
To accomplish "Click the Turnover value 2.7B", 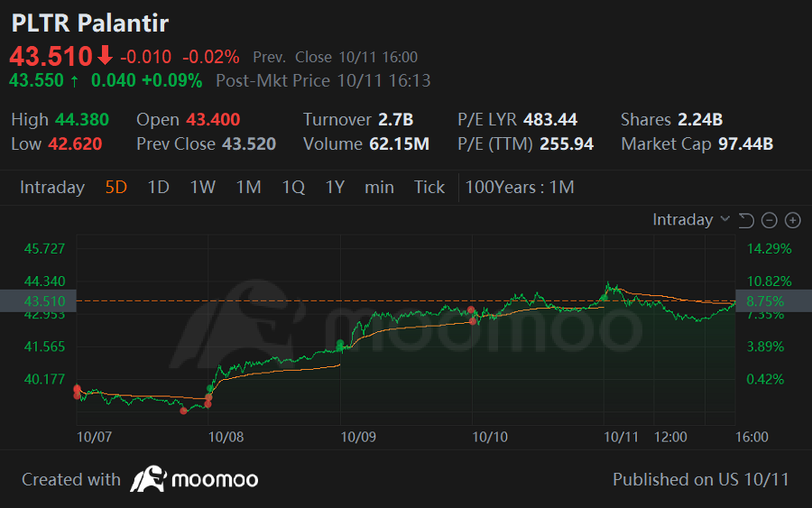I will [x=396, y=120].
